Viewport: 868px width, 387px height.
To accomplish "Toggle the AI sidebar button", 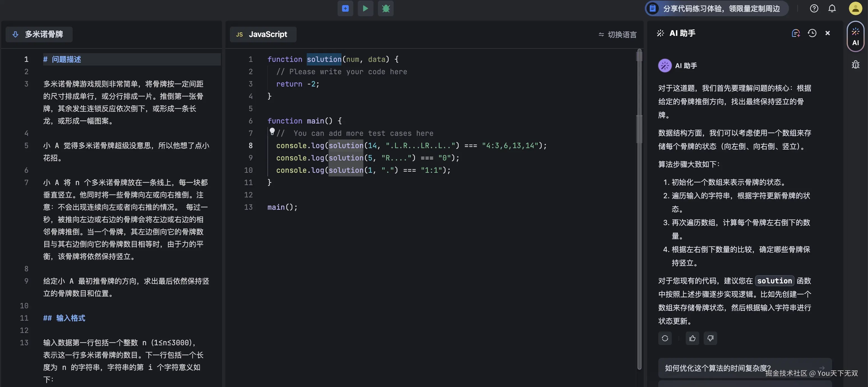I will (856, 36).
